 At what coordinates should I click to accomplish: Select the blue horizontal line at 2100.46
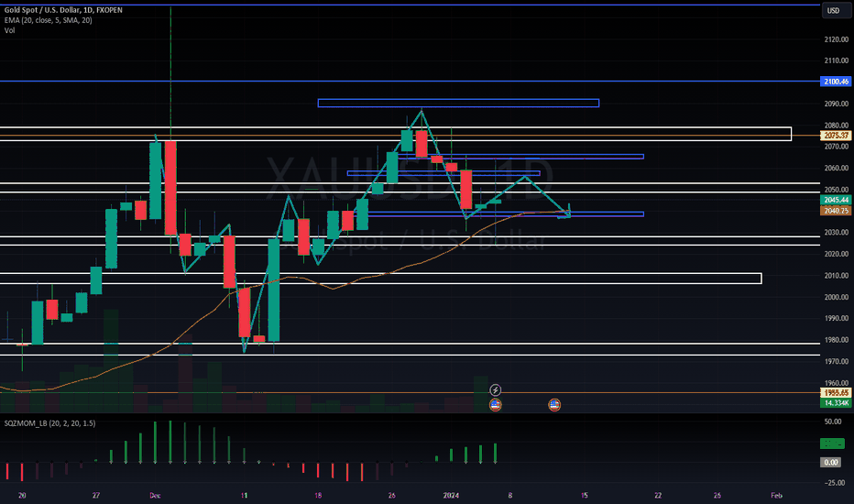pos(410,82)
